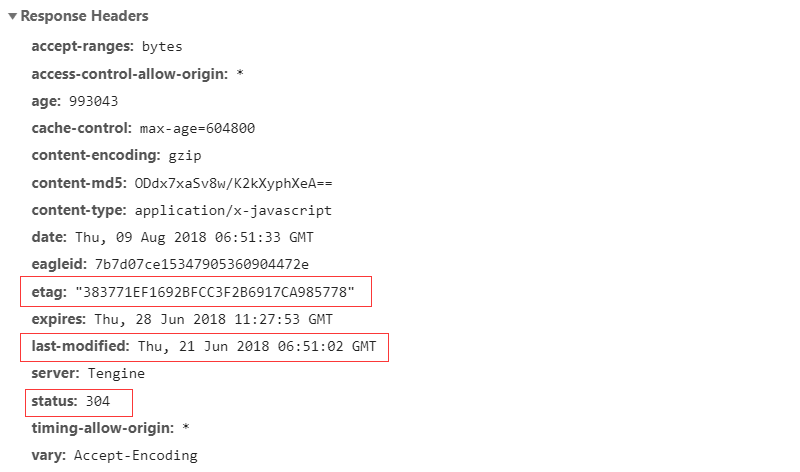Click the etag header name
This screenshot has height=472, width=800.
pyautogui.click(x=49, y=292)
